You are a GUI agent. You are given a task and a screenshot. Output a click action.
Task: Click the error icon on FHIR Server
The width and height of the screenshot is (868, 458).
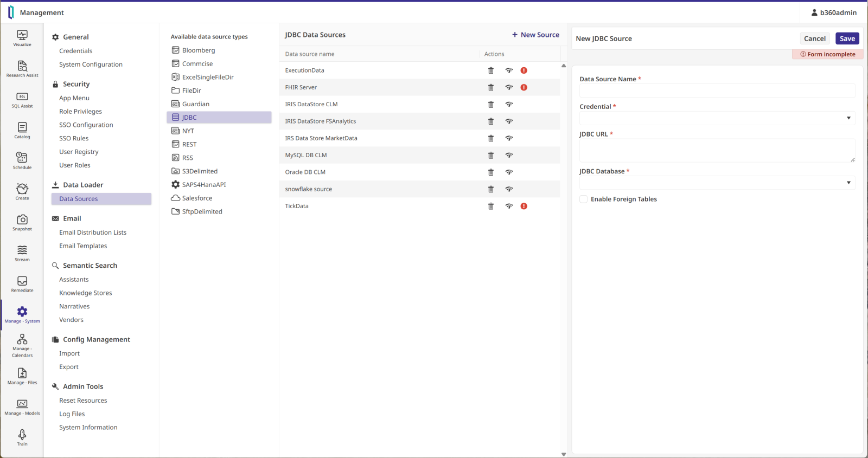[524, 87]
